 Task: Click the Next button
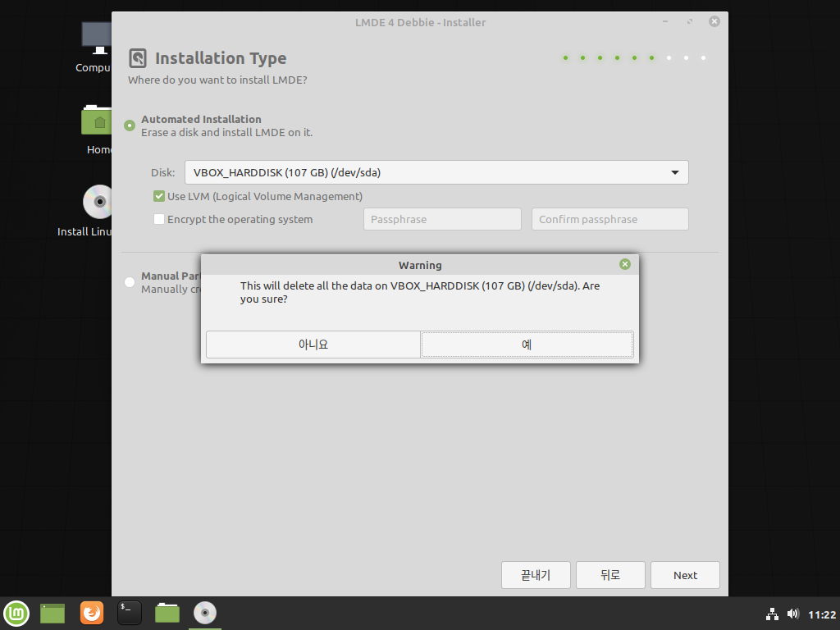pyautogui.click(x=685, y=575)
